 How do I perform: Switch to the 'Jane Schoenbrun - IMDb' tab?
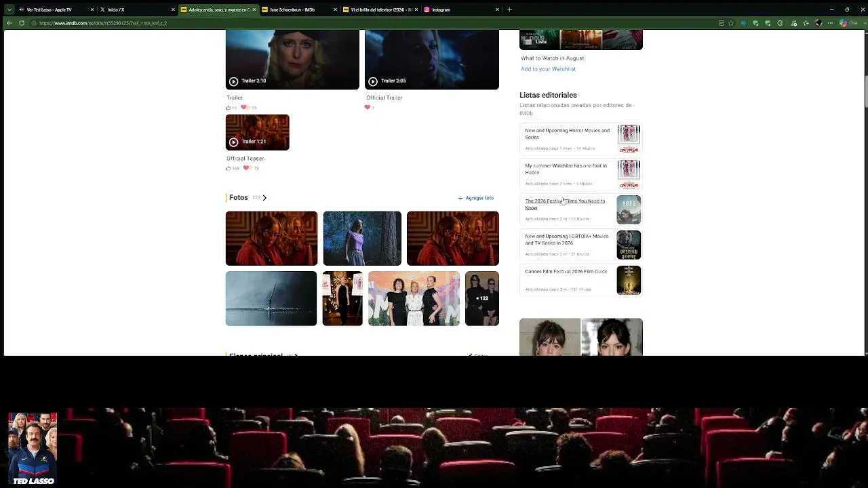pyautogui.click(x=299, y=9)
